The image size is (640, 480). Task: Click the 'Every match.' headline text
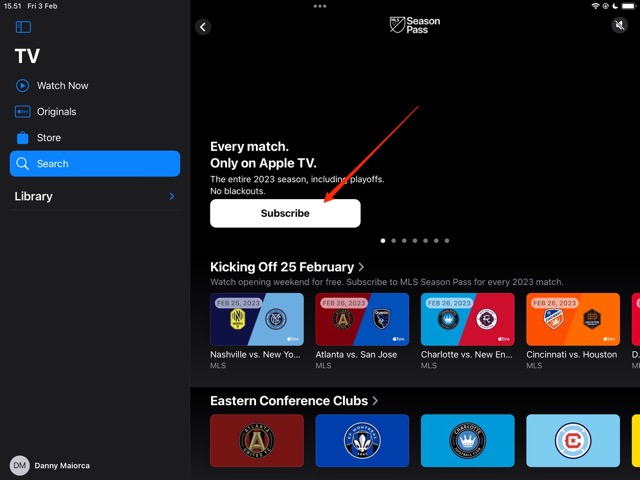click(x=249, y=147)
